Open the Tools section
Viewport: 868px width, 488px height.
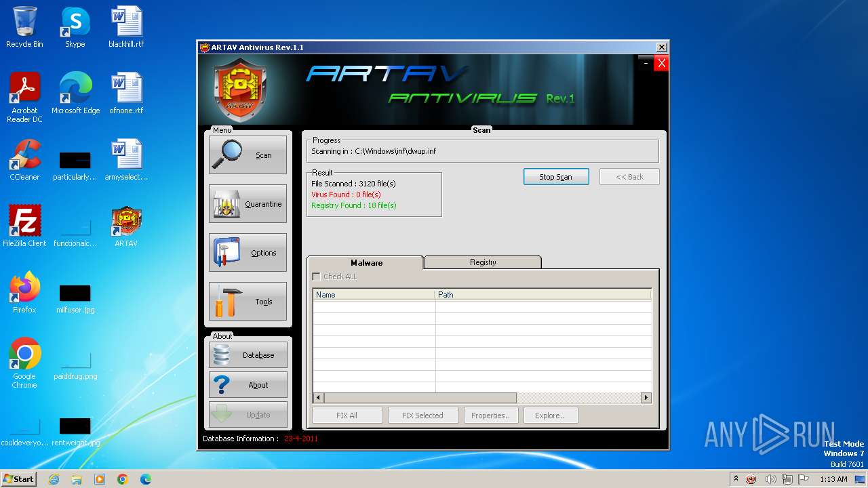click(248, 302)
